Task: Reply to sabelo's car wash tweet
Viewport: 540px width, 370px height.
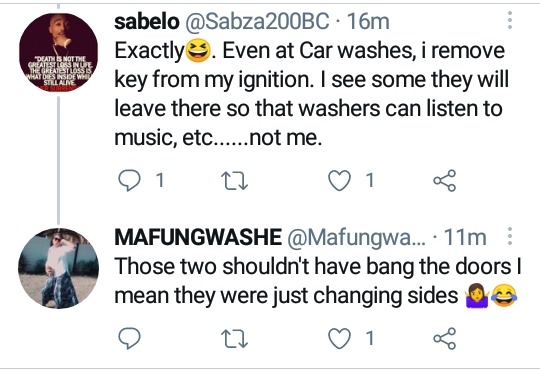Action: (x=129, y=181)
